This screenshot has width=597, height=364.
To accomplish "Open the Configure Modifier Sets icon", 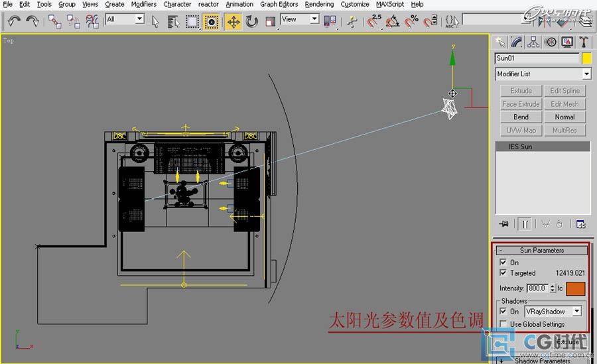I will [x=581, y=224].
